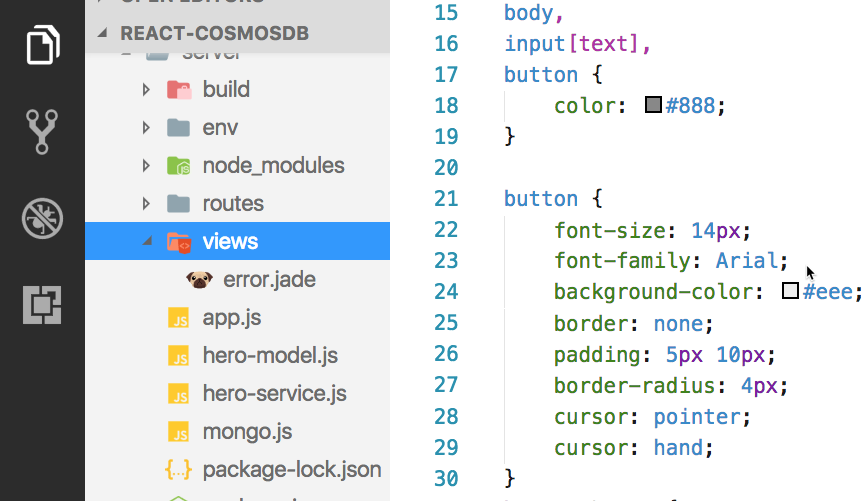Select the node_modules folder row

point(237,166)
